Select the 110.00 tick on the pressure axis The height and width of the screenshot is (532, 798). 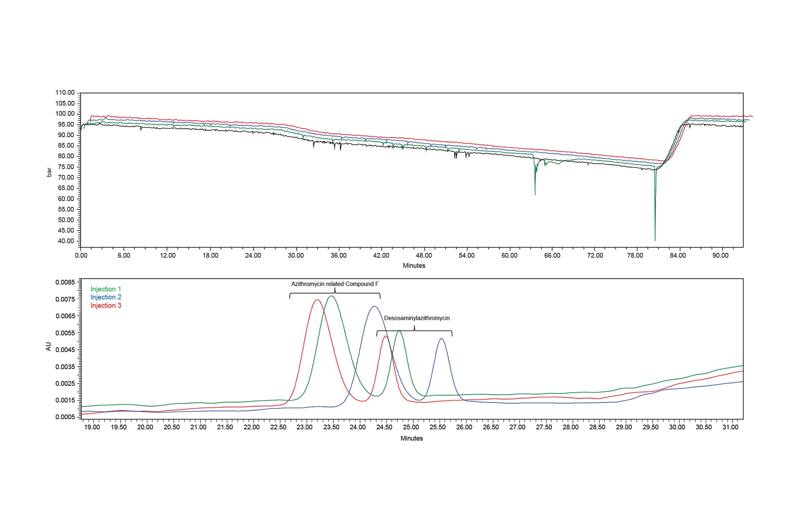66,92
